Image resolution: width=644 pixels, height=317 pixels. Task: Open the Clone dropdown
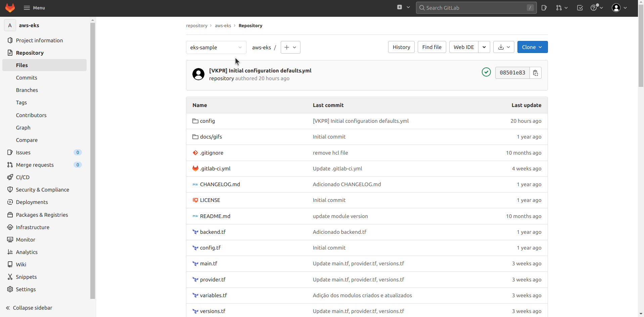pos(533,47)
